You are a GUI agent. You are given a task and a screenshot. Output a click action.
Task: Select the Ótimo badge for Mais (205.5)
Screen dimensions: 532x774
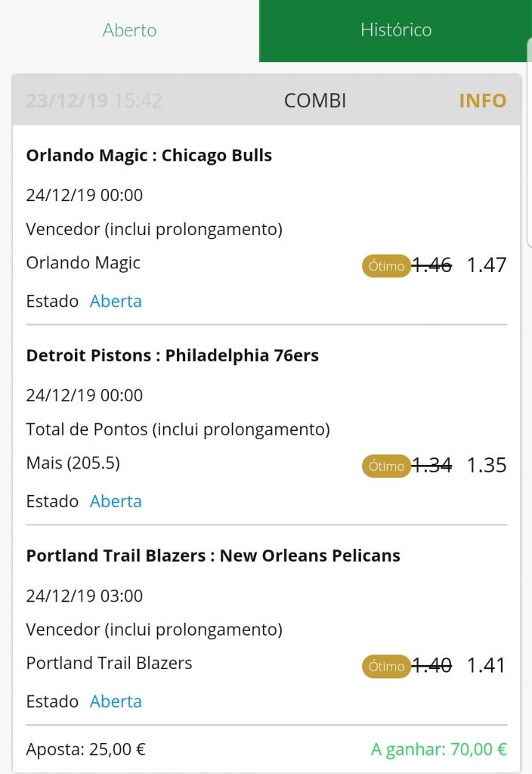[x=386, y=466]
